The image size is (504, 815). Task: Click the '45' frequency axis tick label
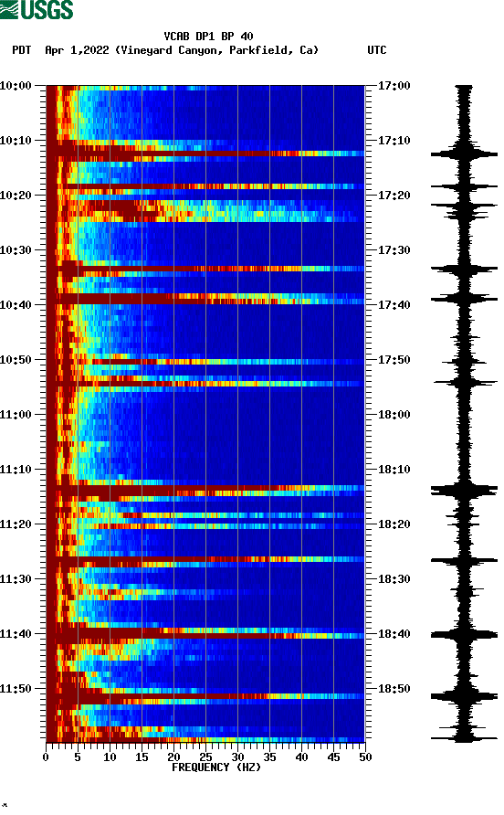click(x=333, y=757)
